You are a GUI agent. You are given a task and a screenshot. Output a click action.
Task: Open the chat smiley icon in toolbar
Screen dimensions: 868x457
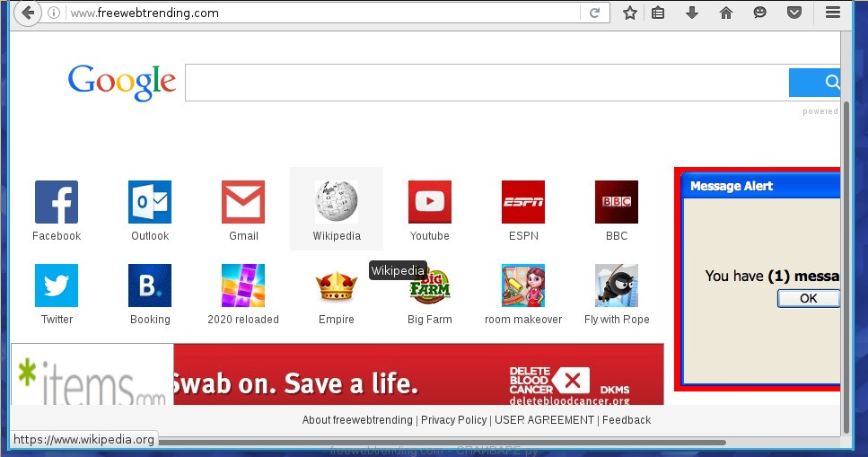760,13
